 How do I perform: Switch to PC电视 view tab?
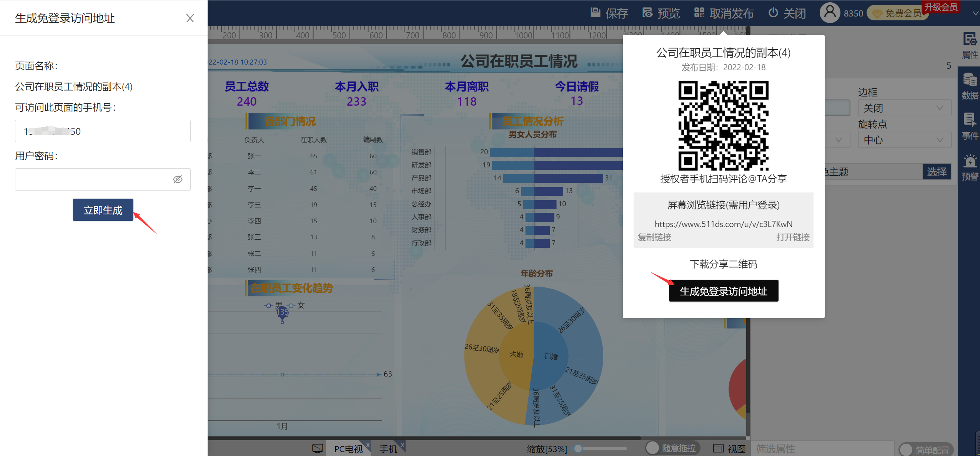pos(348,449)
